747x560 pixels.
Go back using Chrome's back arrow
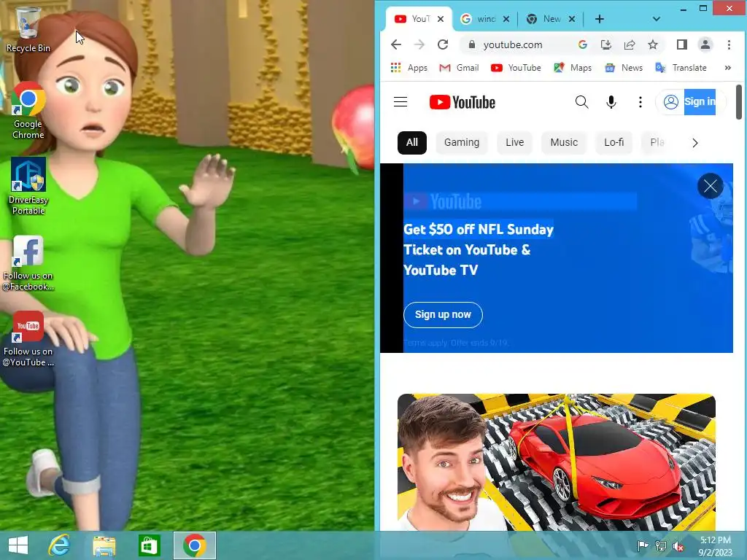396,44
